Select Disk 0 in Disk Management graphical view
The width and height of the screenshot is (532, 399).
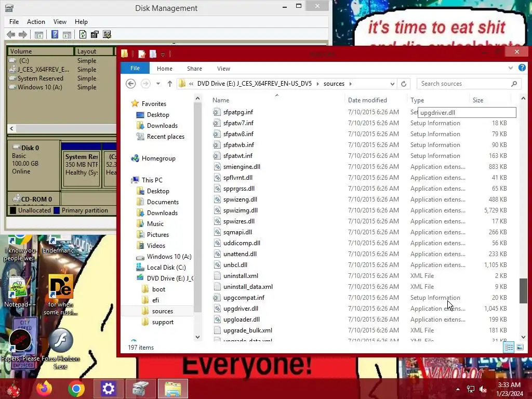click(x=34, y=165)
